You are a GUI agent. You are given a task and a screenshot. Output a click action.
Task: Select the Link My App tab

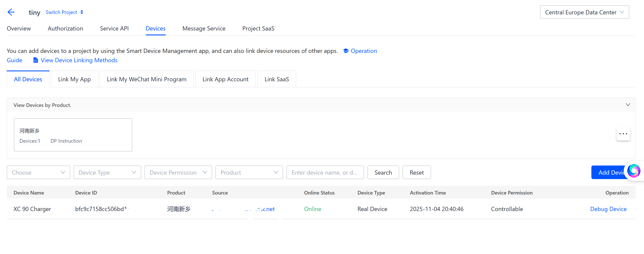[x=74, y=79]
